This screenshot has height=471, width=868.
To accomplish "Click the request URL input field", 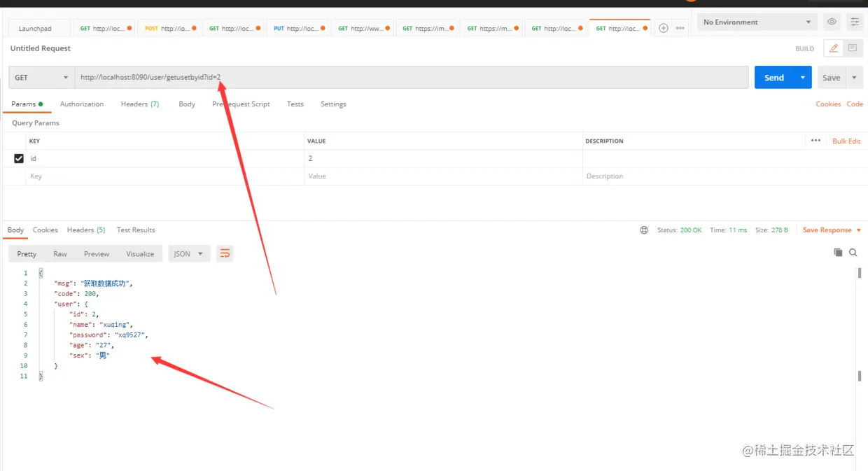I will tap(412, 78).
